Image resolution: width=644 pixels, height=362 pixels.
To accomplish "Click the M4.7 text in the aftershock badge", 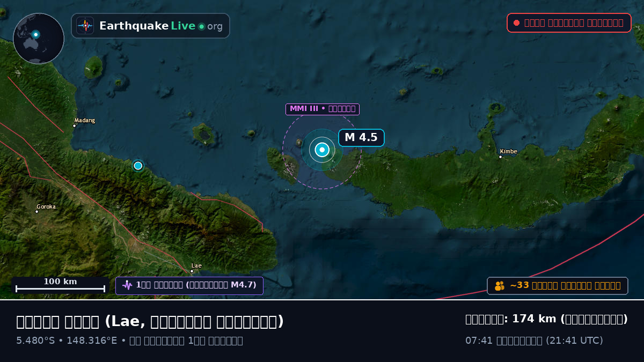I will click(x=243, y=285).
